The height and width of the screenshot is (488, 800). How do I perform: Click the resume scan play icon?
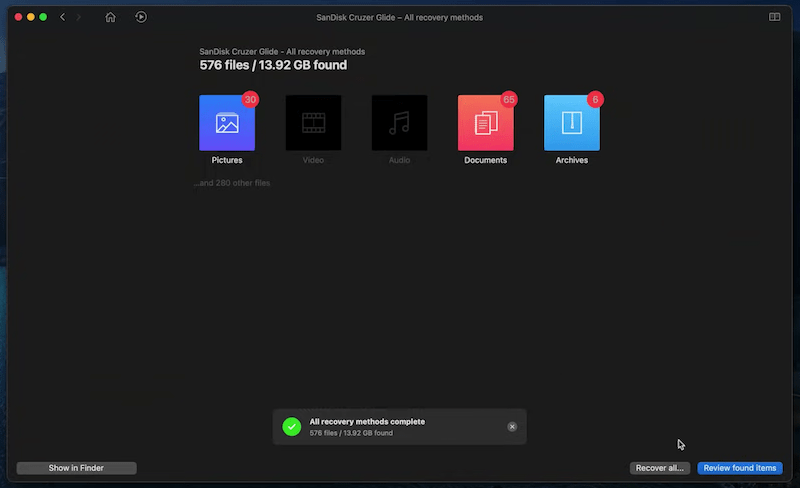point(141,17)
